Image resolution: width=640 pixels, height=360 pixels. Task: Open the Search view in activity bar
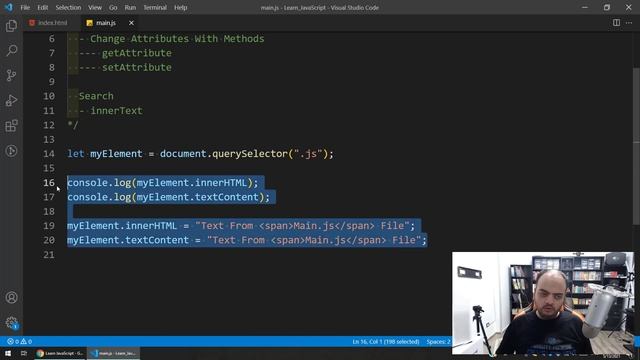pyautogui.click(x=11, y=51)
